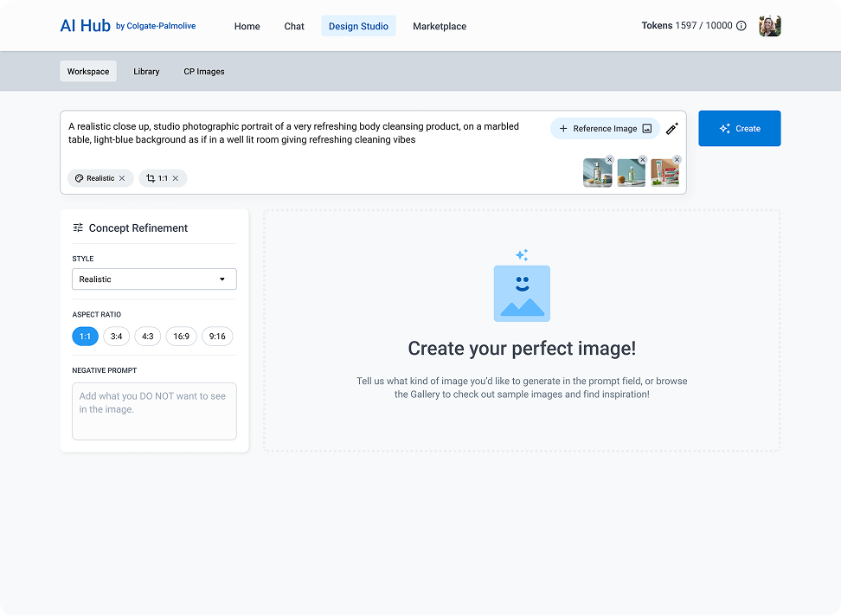The width and height of the screenshot is (841, 616).
Task: Click the Negative Prompt text area
Action: 154,411
